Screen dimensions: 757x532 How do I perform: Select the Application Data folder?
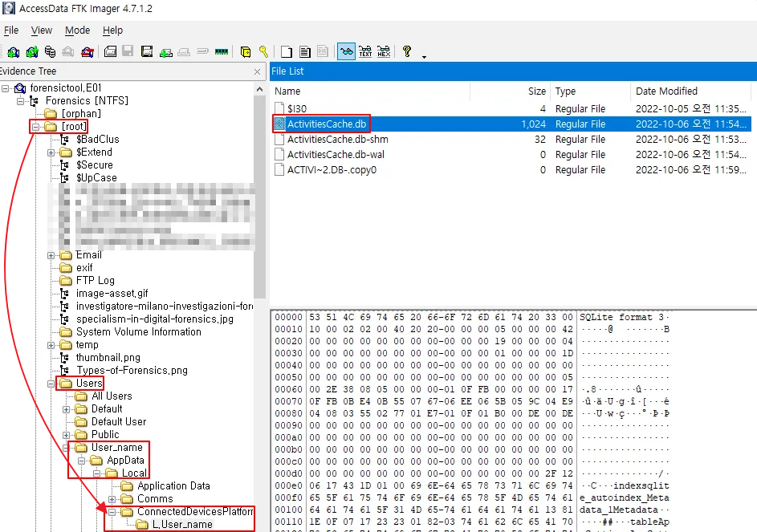pos(173,486)
